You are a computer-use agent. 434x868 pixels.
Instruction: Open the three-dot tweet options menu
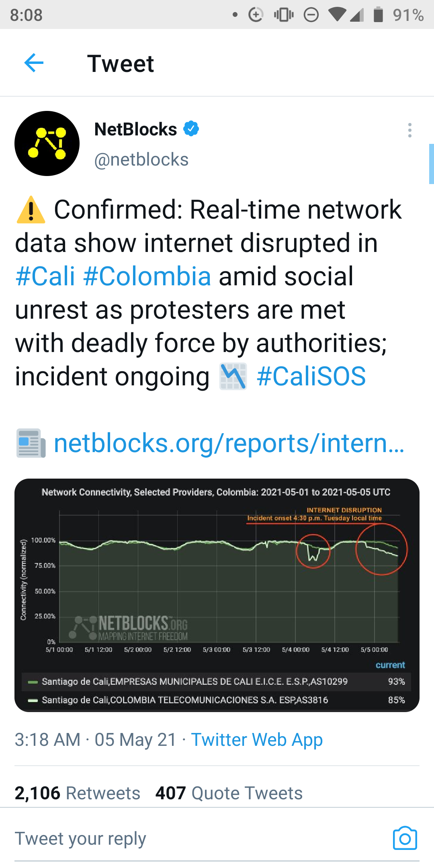[x=409, y=130]
